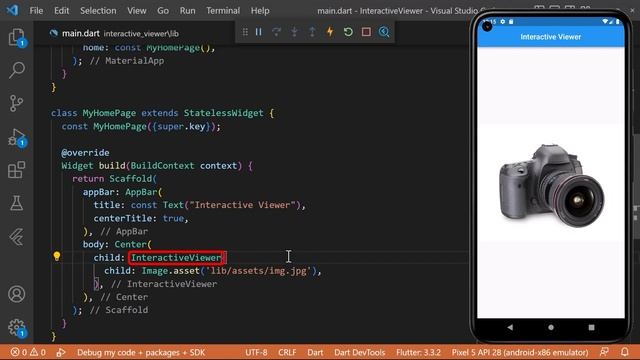Open the Accounts menu

point(17,294)
